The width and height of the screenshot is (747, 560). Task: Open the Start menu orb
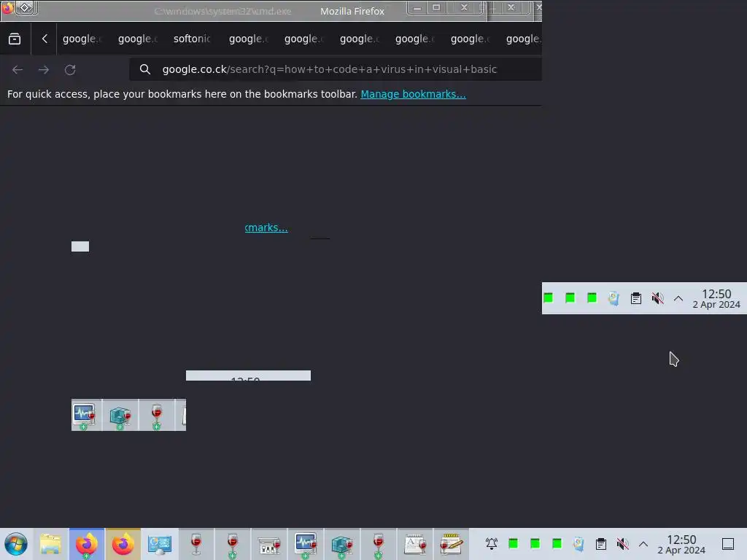point(16,544)
